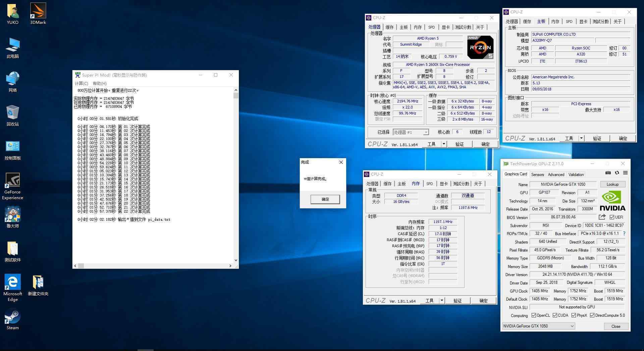Click Super PI scroll down arrow

[236, 260]
